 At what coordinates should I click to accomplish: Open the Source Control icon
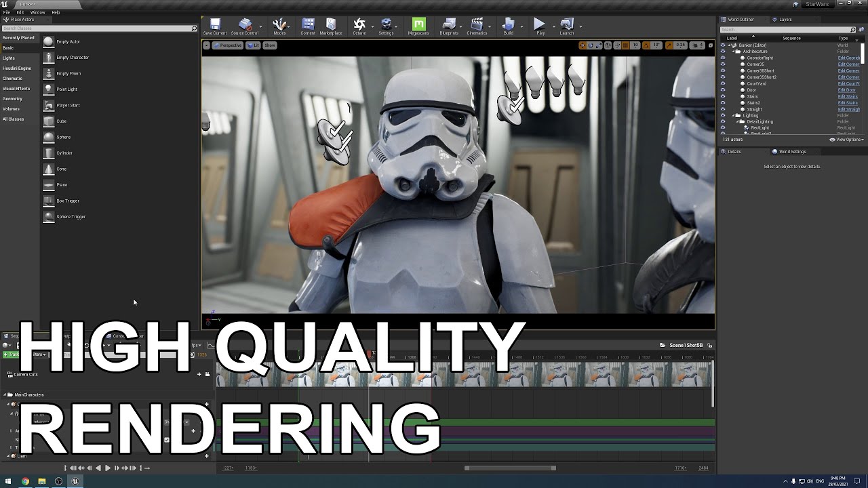[245, 24]
